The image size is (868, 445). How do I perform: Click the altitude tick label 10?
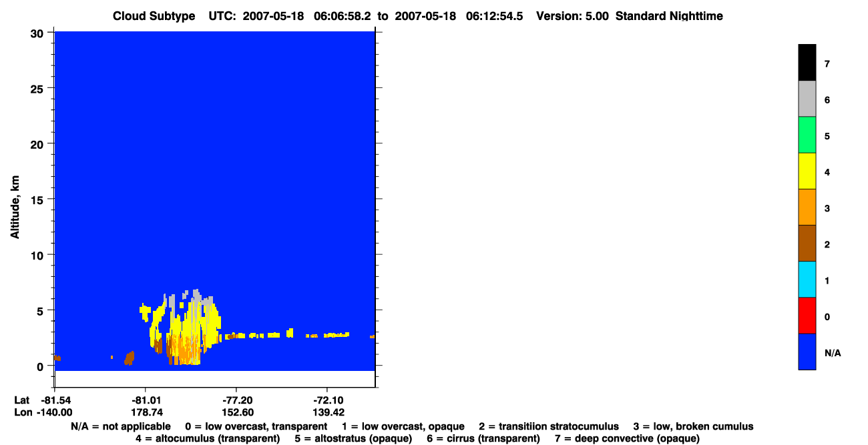tap(39, 255)
